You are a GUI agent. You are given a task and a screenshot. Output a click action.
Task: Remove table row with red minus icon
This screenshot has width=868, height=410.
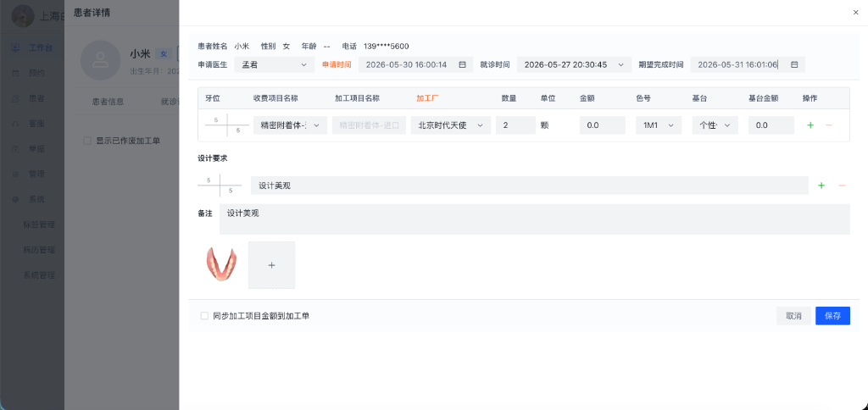[829, 125]
